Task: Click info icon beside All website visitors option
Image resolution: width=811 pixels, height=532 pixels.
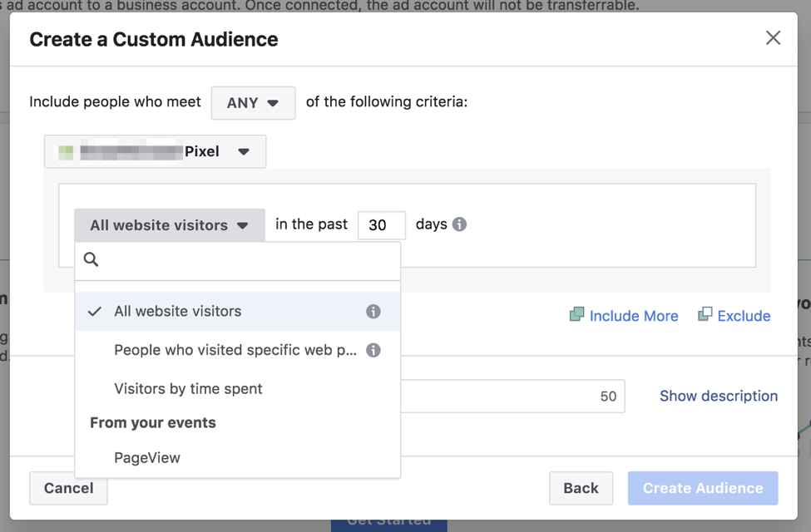Action: point(373,312)
